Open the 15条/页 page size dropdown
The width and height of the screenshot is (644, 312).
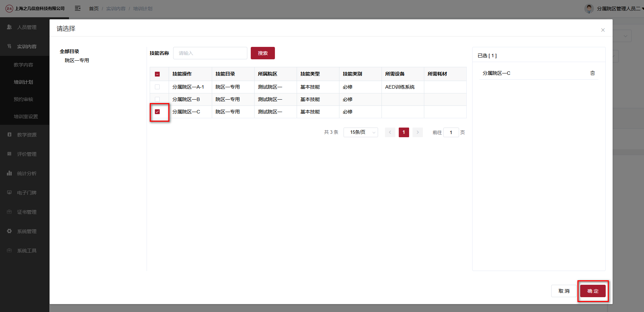click(x=361, y=132)
